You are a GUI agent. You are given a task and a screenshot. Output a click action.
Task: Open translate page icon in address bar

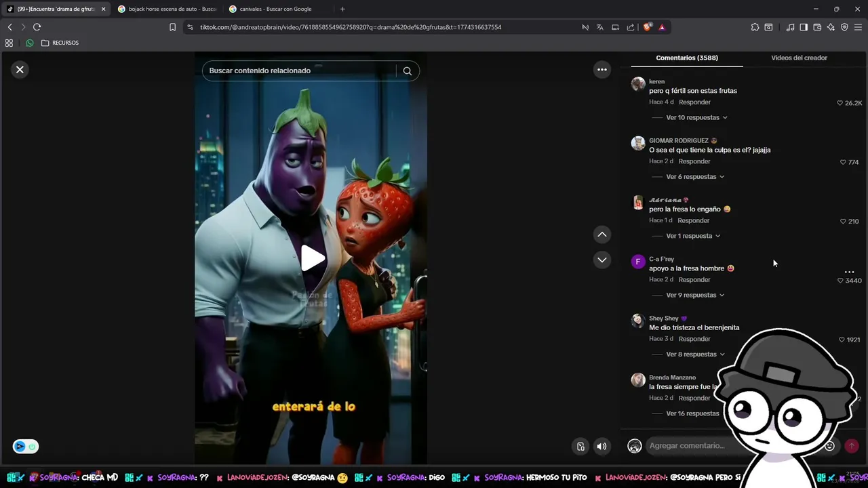point(599,27)
